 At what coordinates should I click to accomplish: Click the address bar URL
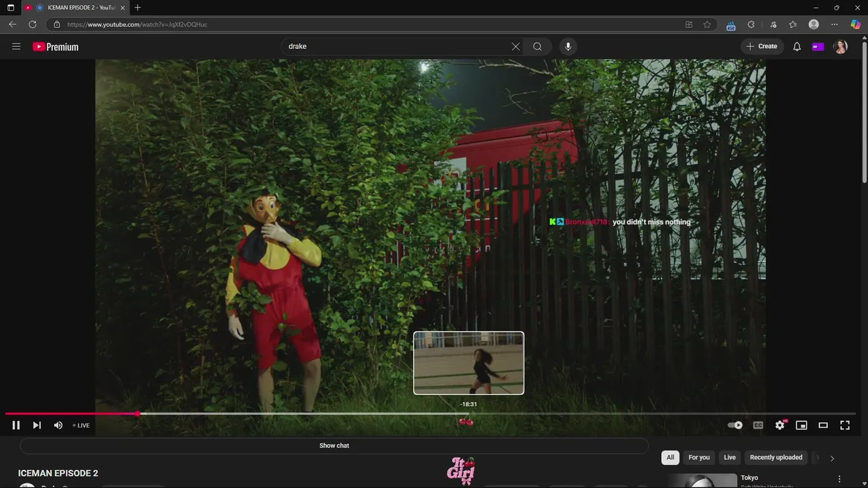[138, 24]
